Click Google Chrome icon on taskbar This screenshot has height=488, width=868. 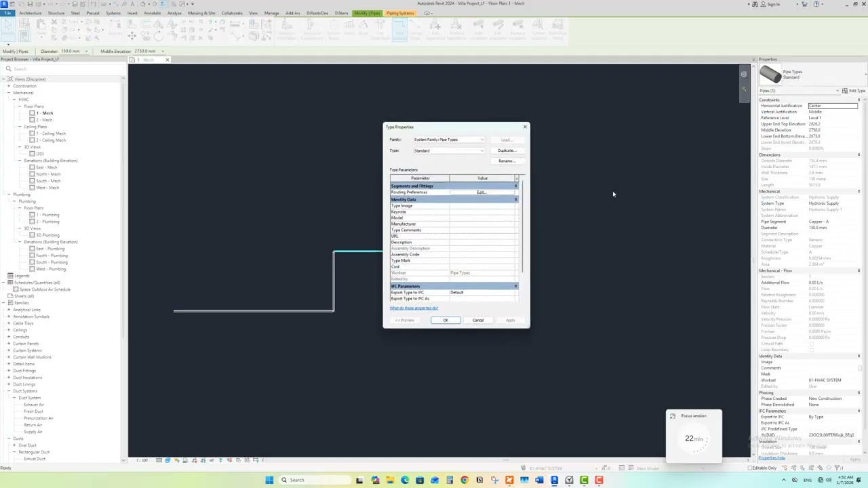(x=465, y=480)
